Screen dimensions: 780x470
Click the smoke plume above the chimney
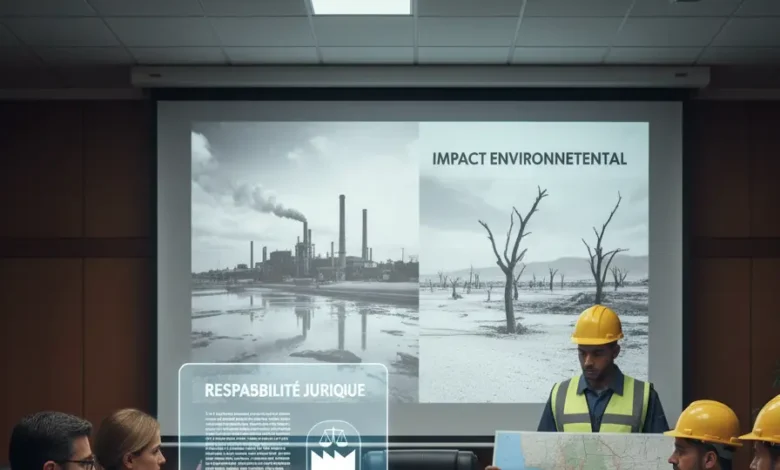(265, 198)
